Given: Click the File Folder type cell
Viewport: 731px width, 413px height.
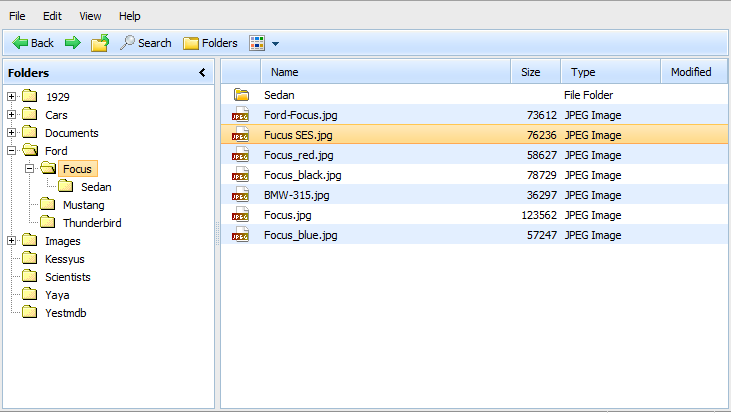Looking at the screenshot, I should (x=588, y=95).
